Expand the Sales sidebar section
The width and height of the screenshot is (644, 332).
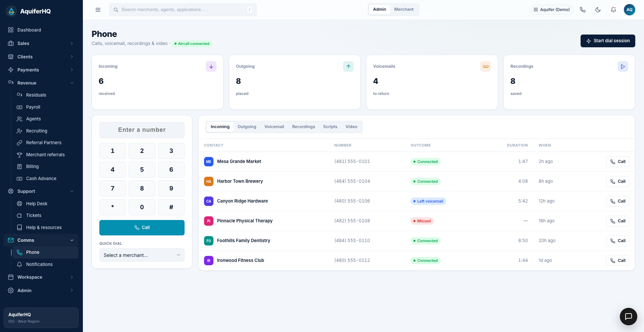pyautogui.click(x=41, y=43)
